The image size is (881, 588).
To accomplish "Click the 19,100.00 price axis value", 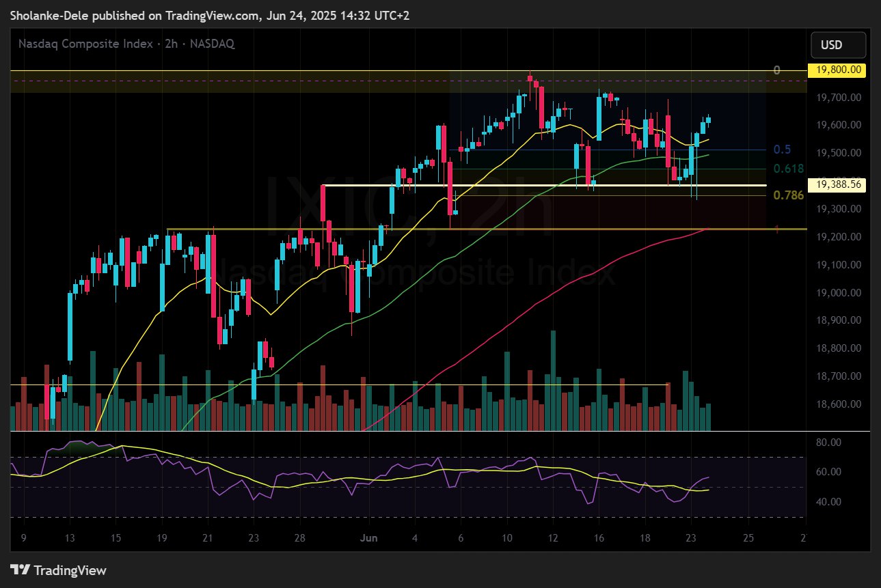I will 837,265.
